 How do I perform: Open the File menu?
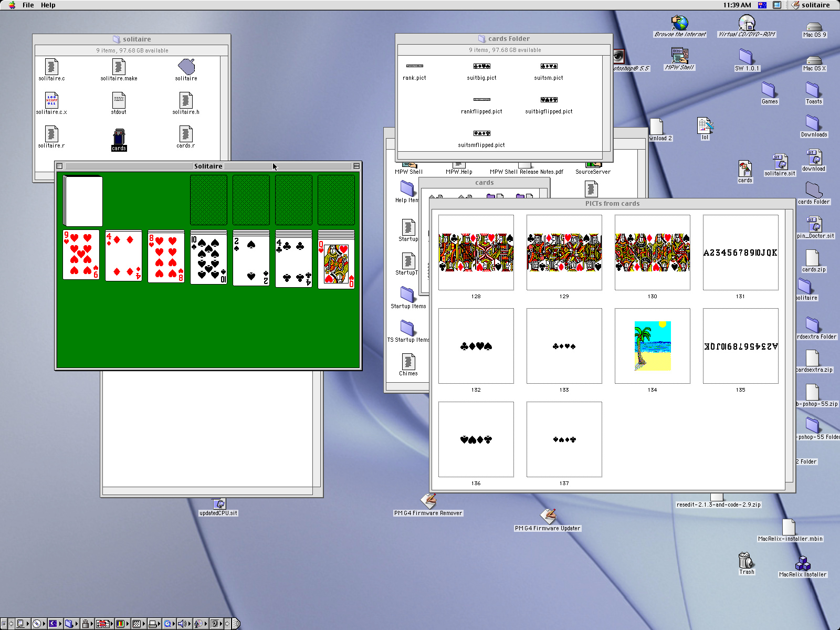coord(28,5)
